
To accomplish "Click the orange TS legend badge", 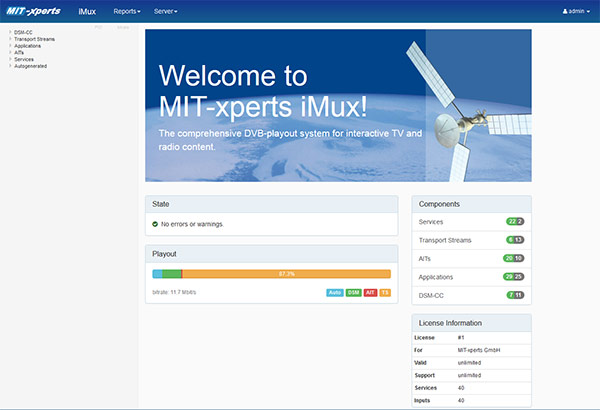I will 385,292.
